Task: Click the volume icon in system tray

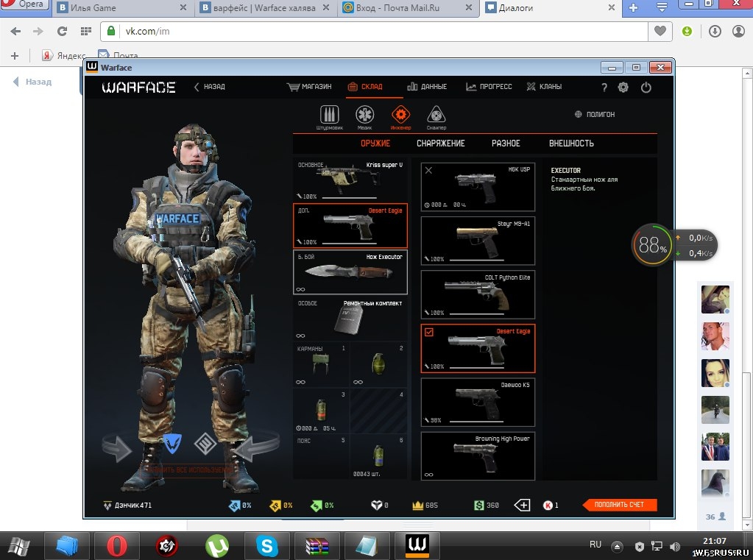Action: pyautogui.click(x=675, y=546)
